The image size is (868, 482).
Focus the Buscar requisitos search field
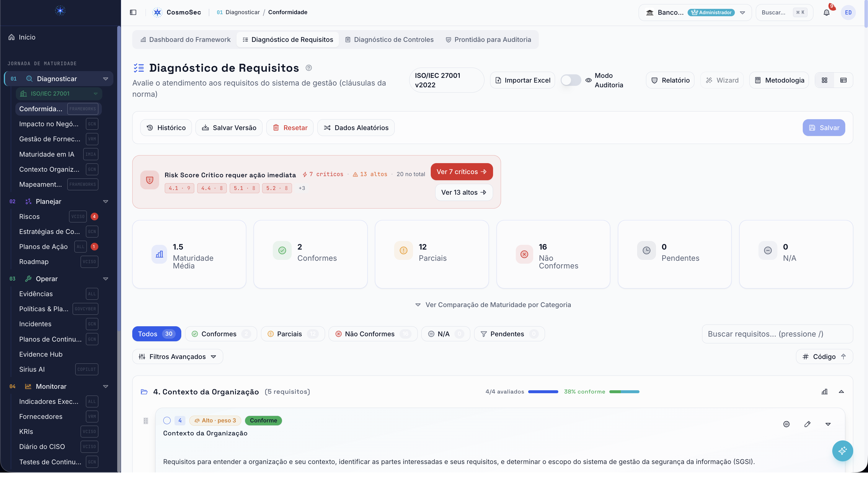pos(777,334)
